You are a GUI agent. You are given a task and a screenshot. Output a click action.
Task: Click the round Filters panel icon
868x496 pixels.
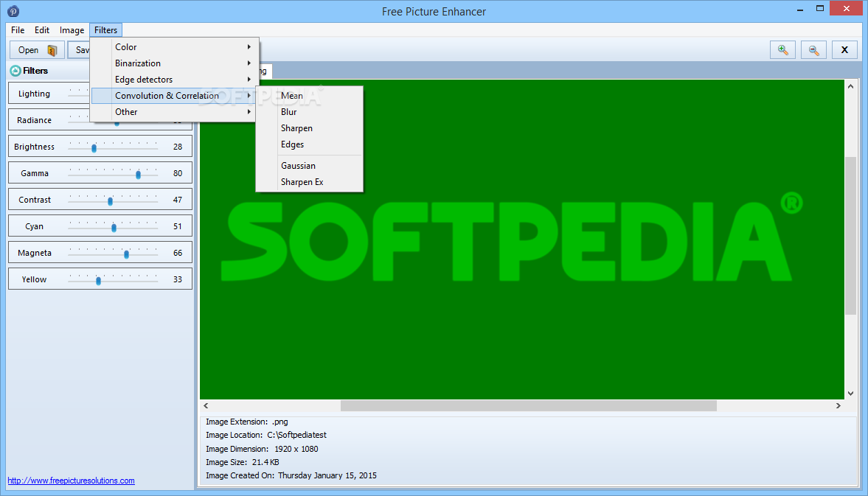[x=15, y=71]
